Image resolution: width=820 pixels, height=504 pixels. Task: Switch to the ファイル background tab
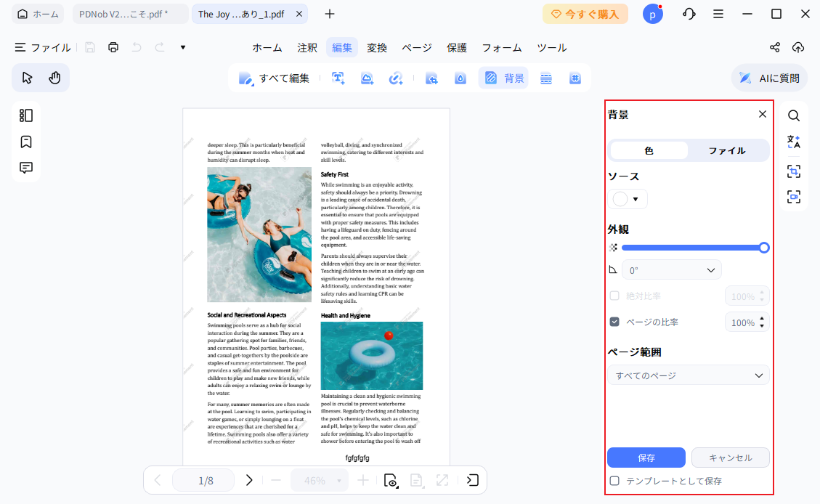point(727,150)
